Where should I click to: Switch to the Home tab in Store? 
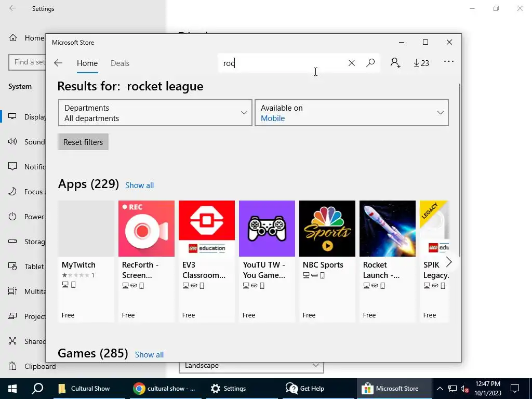(87, 63)
